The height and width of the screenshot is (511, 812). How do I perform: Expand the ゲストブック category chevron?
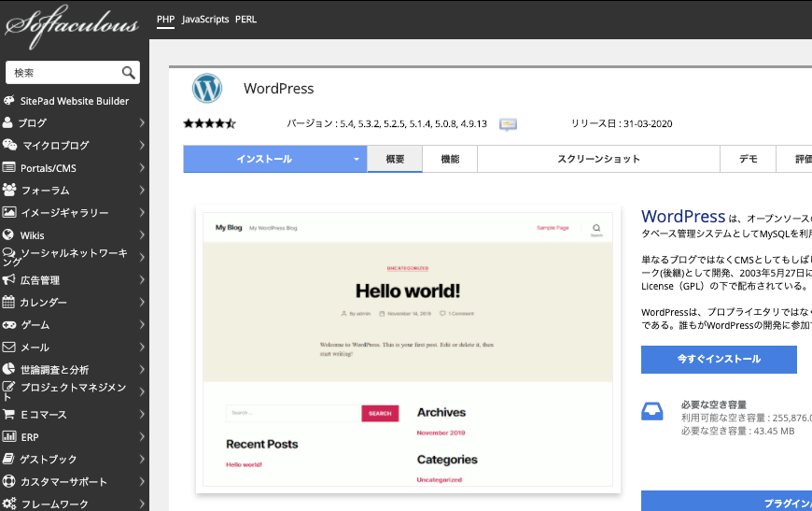tap(141, 460)
